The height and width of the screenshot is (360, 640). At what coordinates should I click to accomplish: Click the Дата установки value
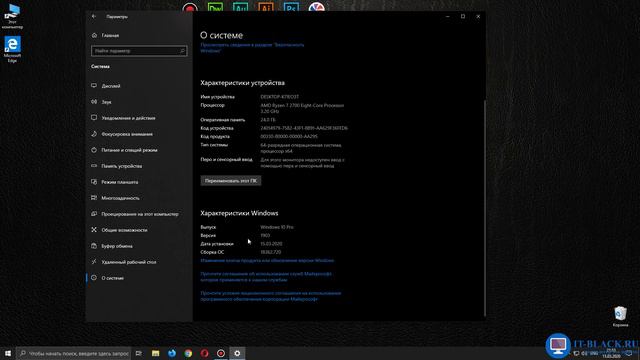[271, 244]
